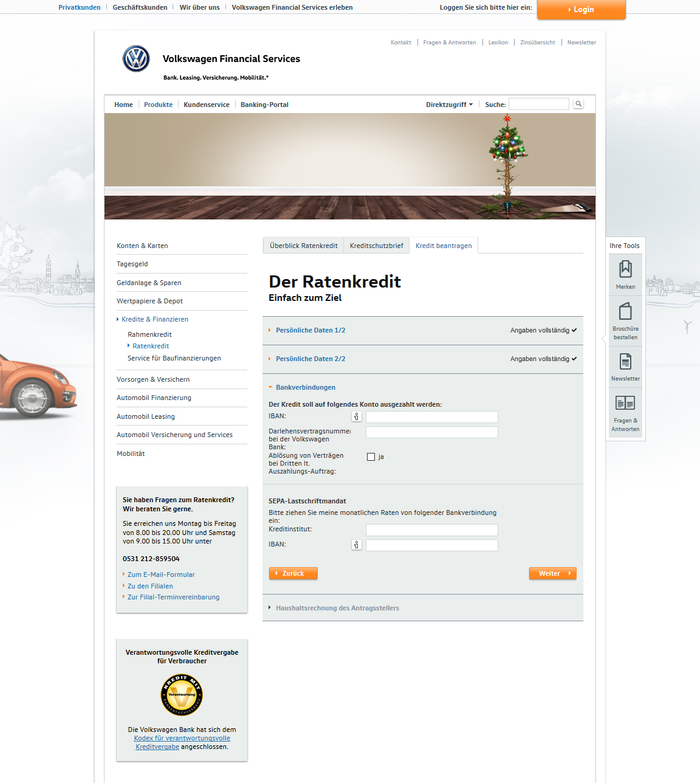The image size is (700, 783).
Task: Open the Newsletter header link
Action: click(x=582, y=43)
